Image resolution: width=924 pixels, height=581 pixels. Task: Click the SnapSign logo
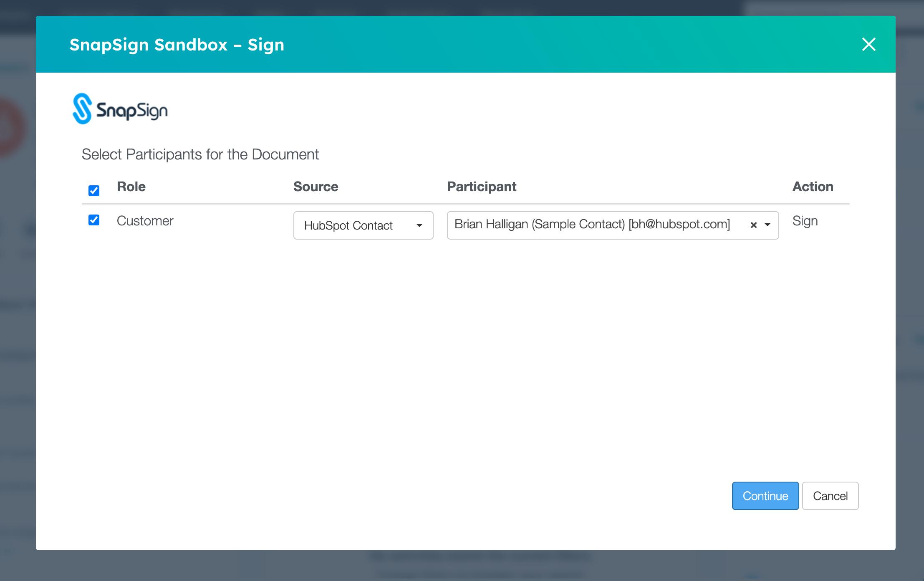[x=120, y=109]
